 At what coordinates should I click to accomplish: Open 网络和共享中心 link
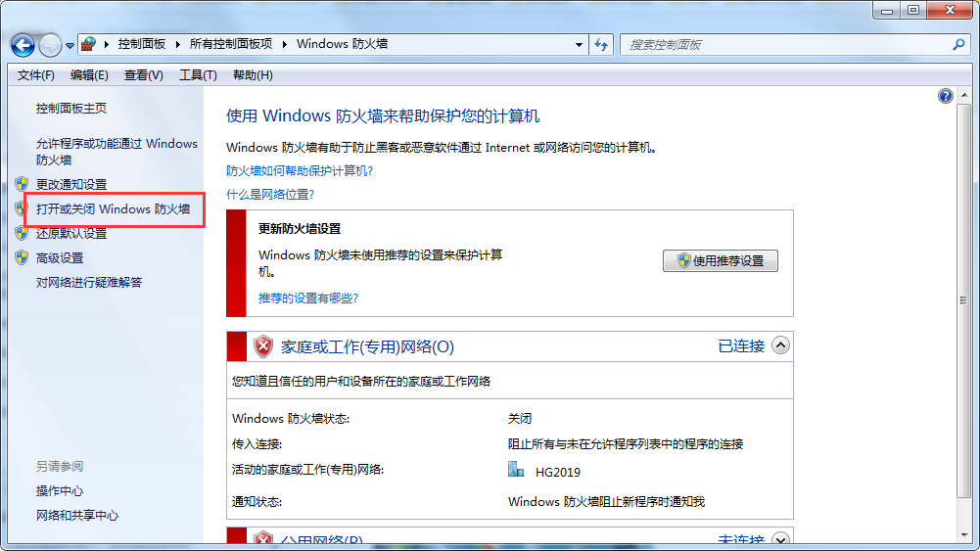77,515
